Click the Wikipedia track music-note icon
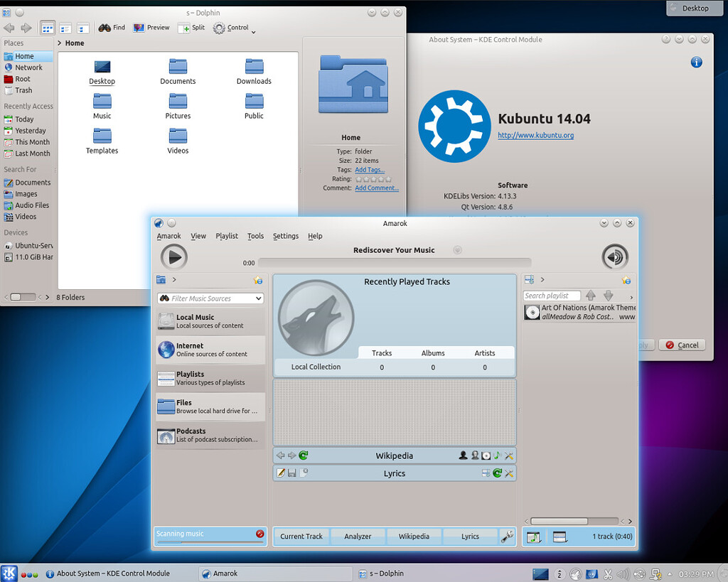728x582 pixels. click(x=497, y=456)
